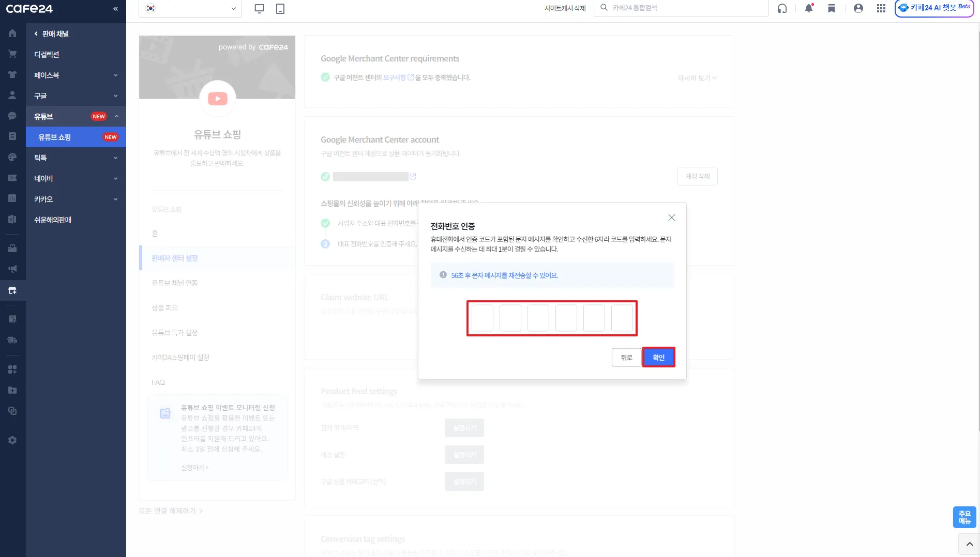Image resolution: width=980 pixels, height=557 pixels.
Task: Select the 유튜브 쇼핑 submenu item
Action: tap(76, 137)
